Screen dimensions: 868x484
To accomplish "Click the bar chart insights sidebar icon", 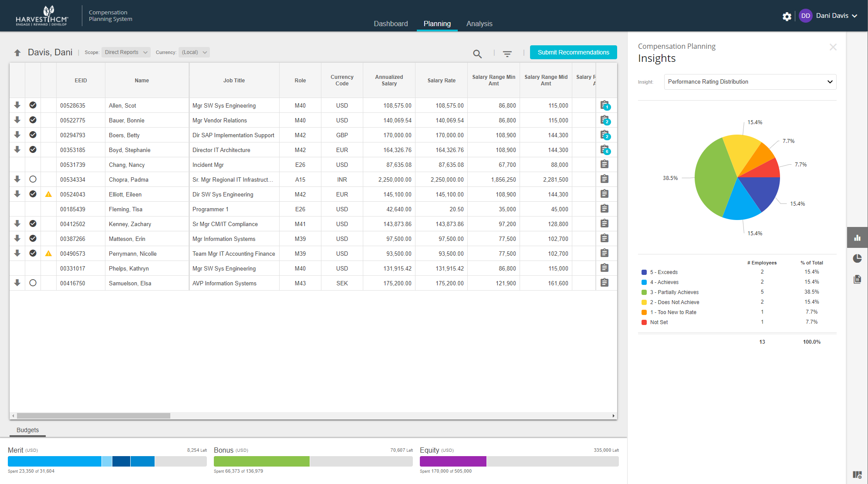I will 857,238.
